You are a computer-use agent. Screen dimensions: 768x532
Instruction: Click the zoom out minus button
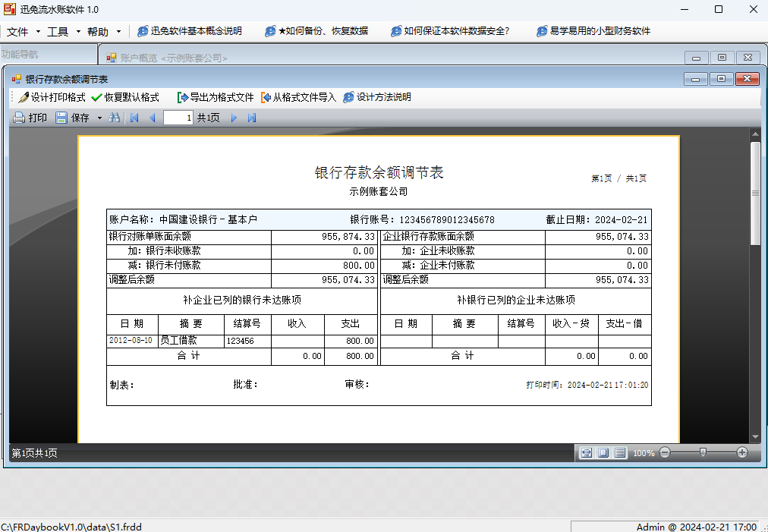(665, 452)
